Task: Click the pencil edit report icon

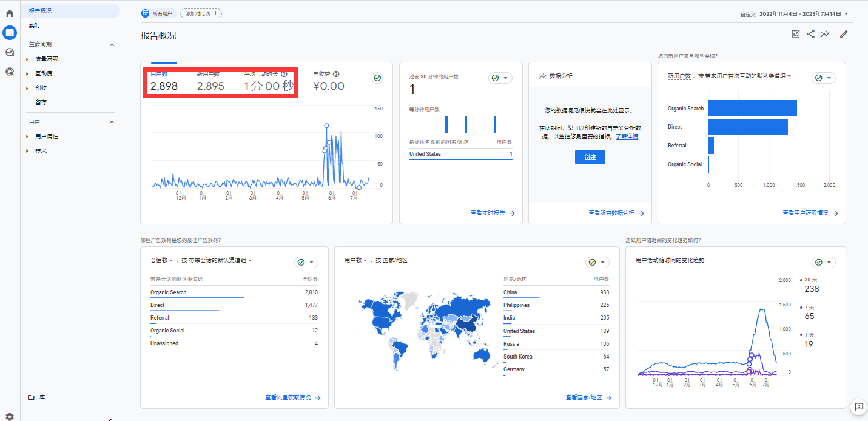Action: point(843,34)
